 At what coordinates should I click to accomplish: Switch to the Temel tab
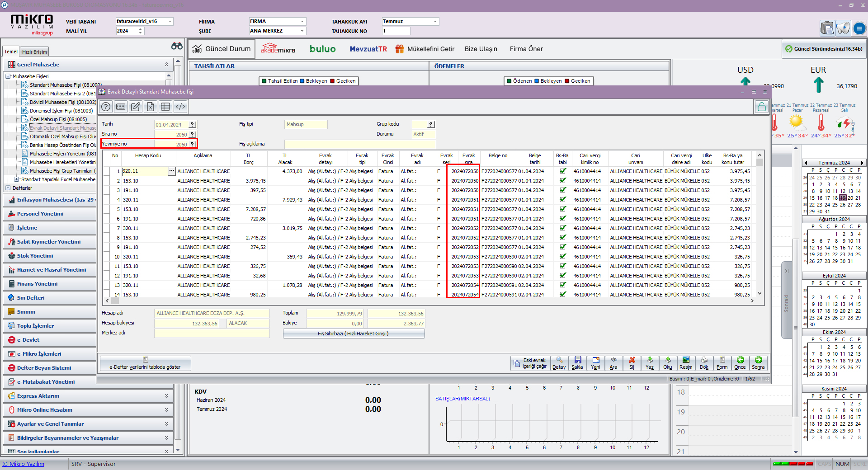pyautogui.click(x=11, y=52)
